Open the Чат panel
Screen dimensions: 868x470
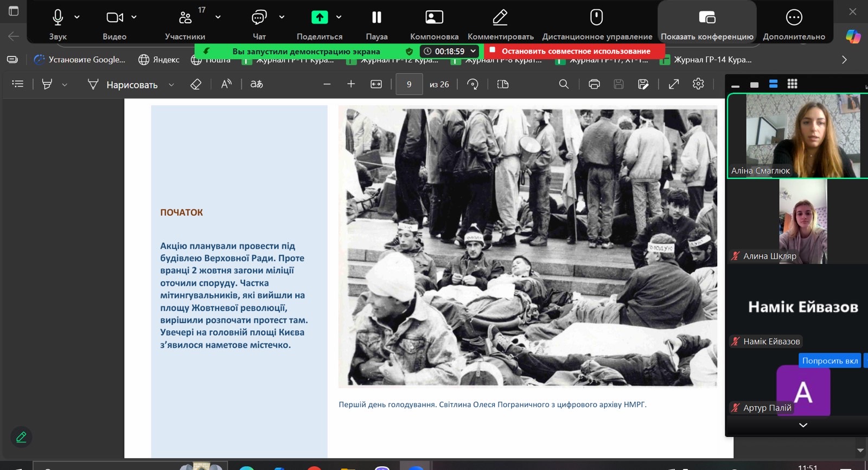(x=259, y=23)
